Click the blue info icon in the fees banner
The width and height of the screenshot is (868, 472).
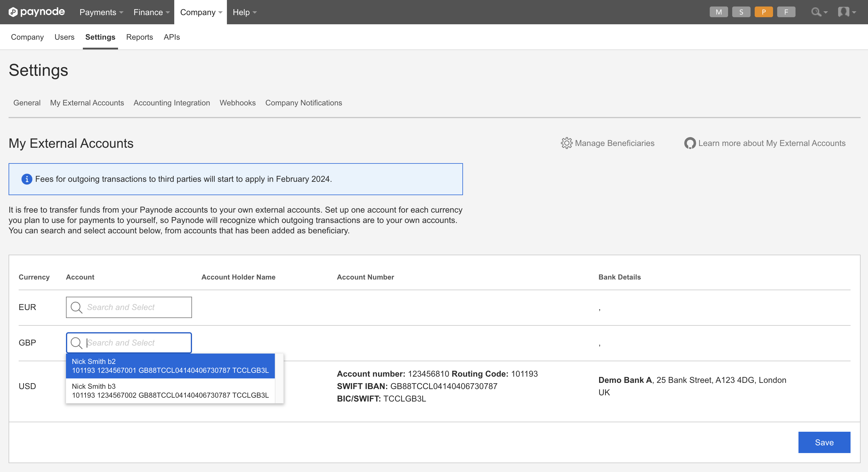pyautogui.click(x=27, y=179)
